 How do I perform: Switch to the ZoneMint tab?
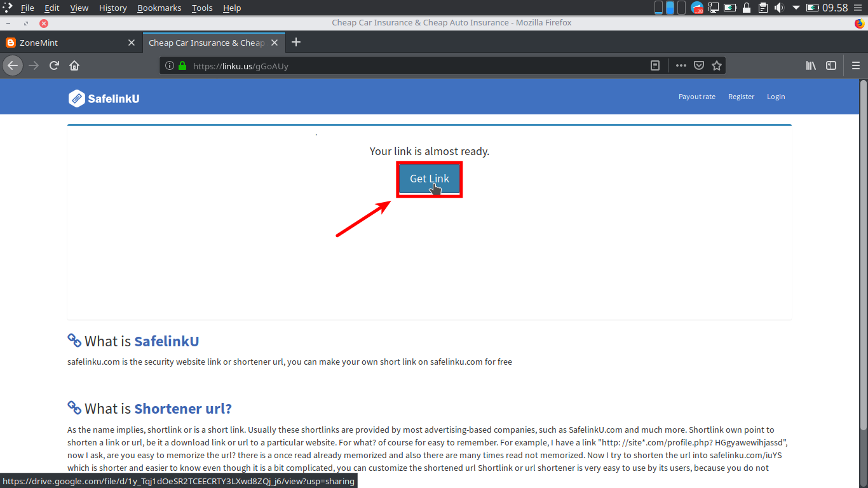pos(71,43)
